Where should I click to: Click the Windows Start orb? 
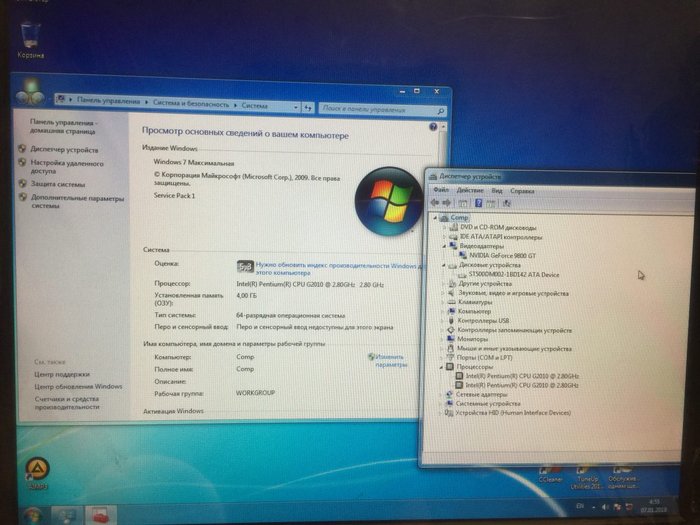33,515
